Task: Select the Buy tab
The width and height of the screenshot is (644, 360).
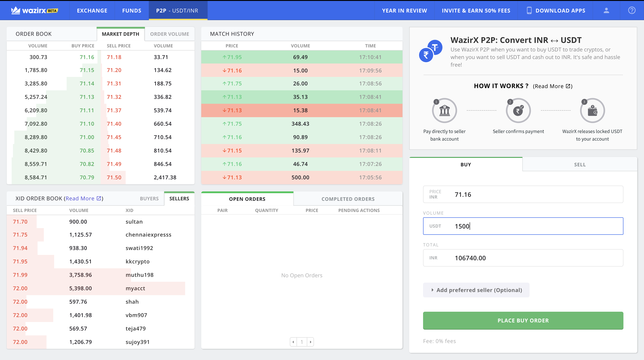Action: tap(466, 165)
